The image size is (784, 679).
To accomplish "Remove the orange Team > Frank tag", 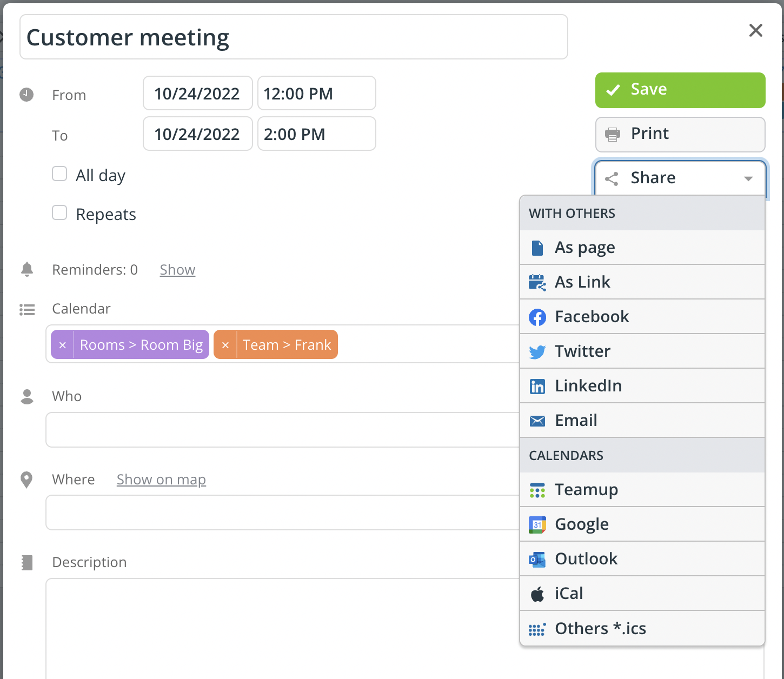I will pyautogui.click(x=225, y=345).
